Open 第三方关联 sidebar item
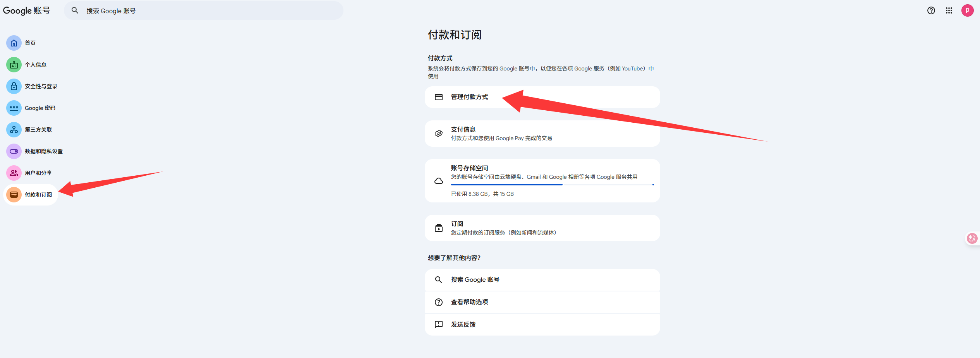Screen dimensions: 980x358 pyautogui.click(x=38, y=130)
